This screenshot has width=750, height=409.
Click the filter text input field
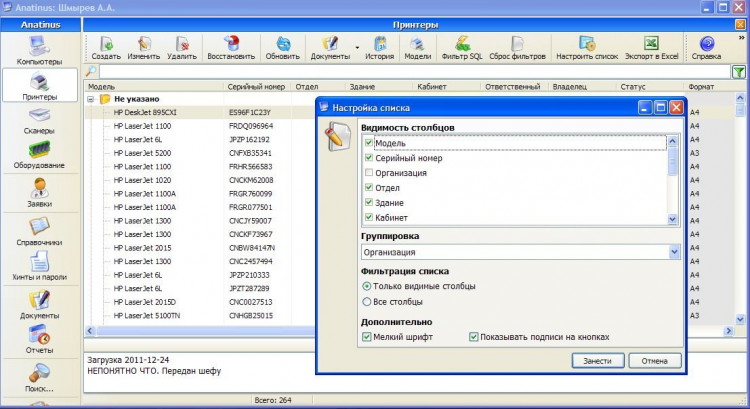[x=414, y=72]
